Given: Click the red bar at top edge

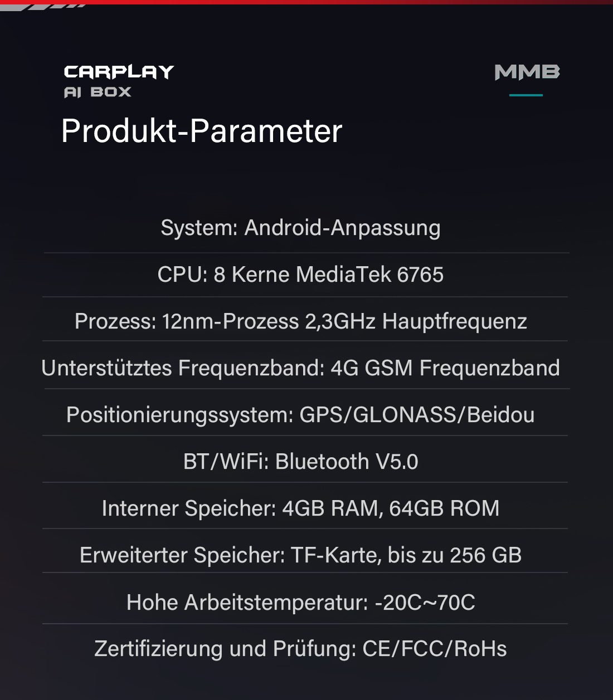Looking at the screenshot, I should click(334, 2).
